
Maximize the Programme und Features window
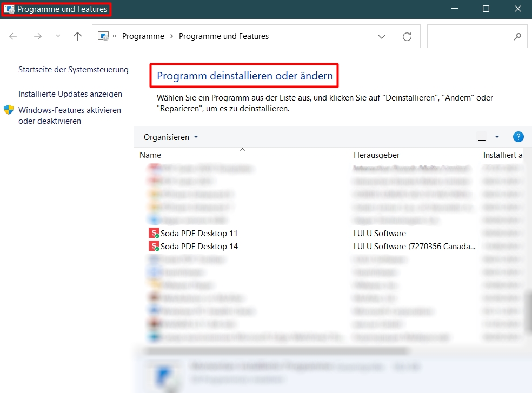point(486,9)
